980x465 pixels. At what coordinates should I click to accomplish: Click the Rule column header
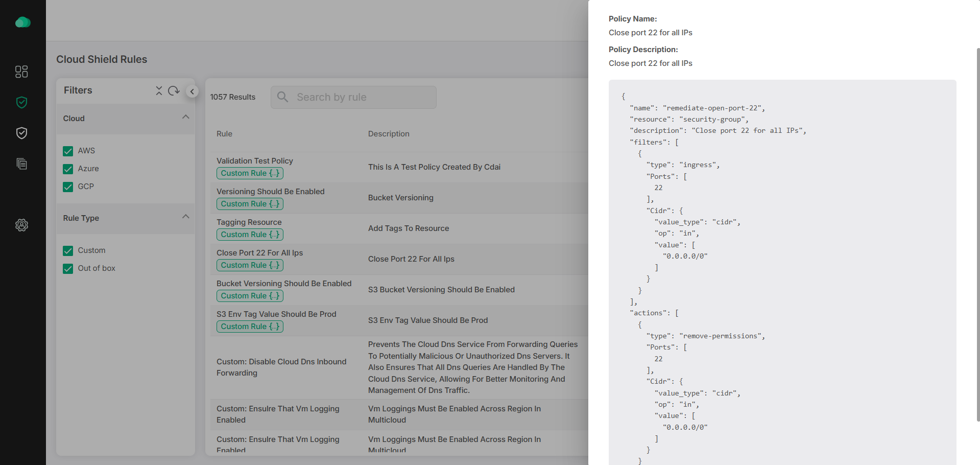(224, 134)
